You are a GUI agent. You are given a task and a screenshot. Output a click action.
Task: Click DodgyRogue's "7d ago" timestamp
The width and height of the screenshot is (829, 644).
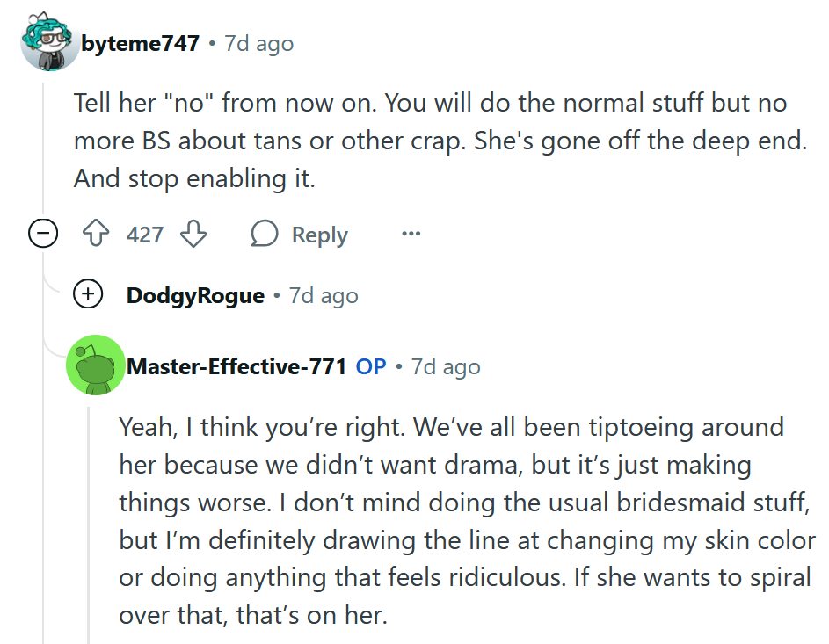point(324,295)
